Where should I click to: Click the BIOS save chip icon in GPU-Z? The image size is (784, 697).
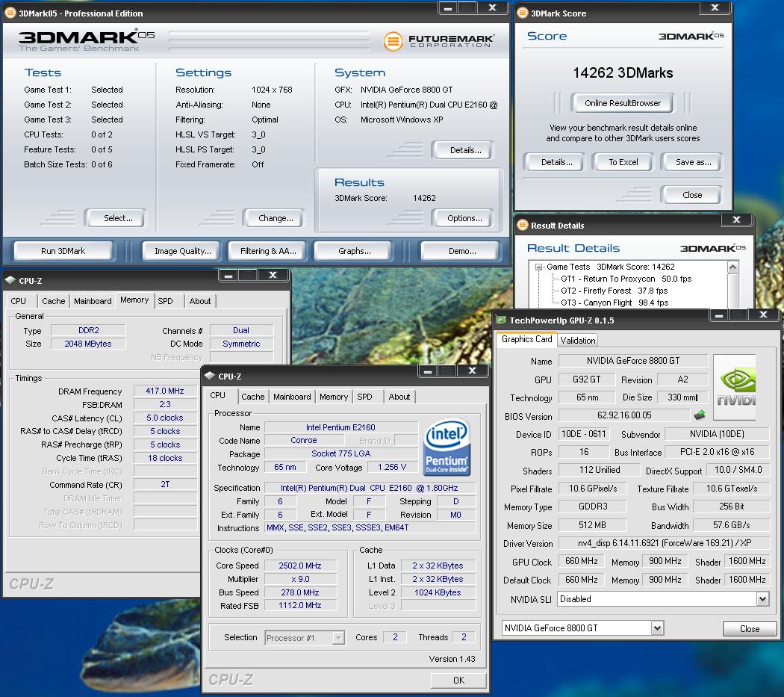pos(700,415)
